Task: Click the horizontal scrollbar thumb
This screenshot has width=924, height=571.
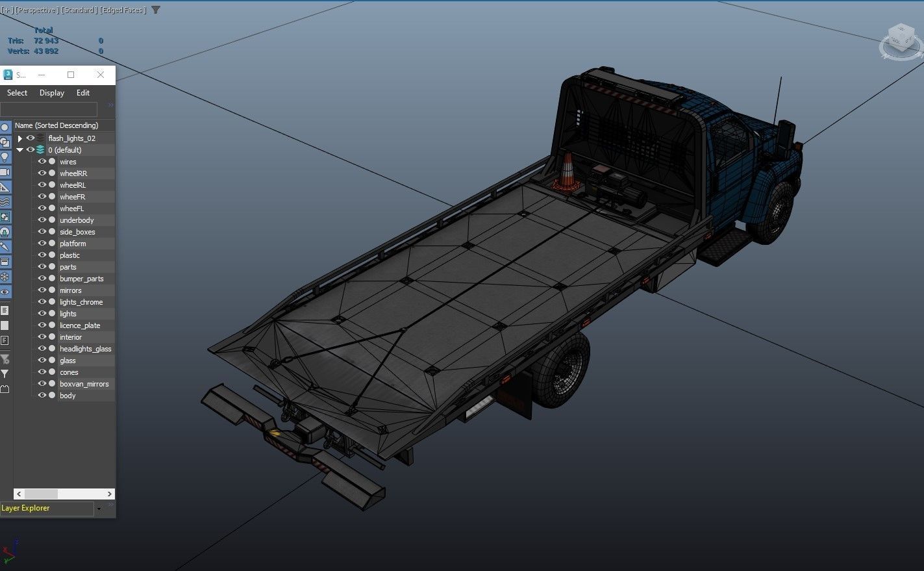Action: (41, 494)
